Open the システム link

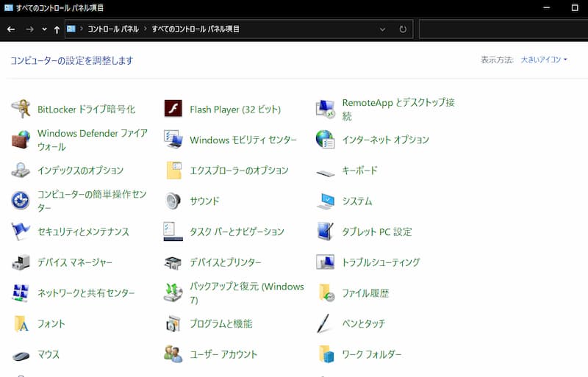(x=356, y=201)
